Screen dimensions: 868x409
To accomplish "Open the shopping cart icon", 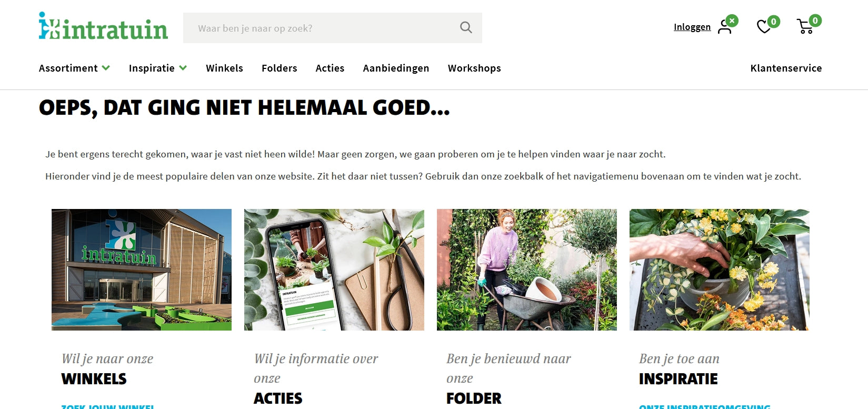I will click(x=805, y=26).
